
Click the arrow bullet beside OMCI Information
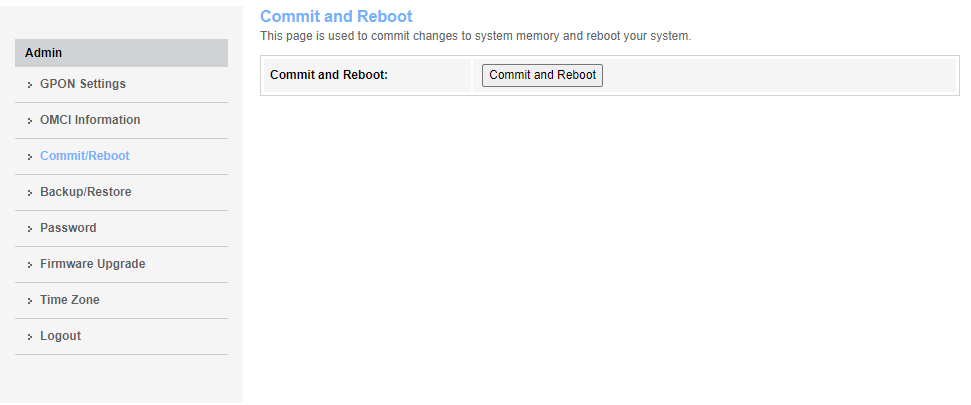[x=31, y=121]
